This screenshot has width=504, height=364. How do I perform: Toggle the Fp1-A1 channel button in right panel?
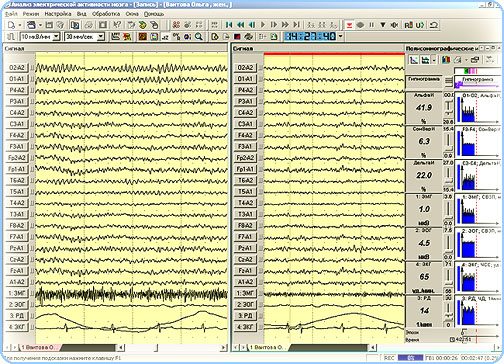pos(245,169)
